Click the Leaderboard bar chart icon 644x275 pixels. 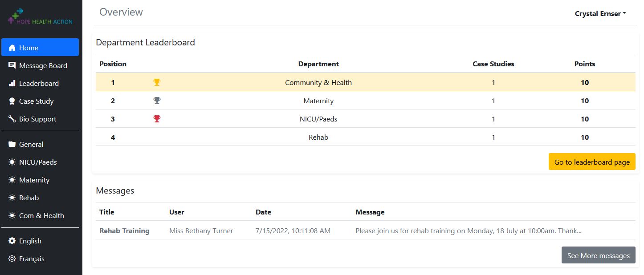pos(12,83)
